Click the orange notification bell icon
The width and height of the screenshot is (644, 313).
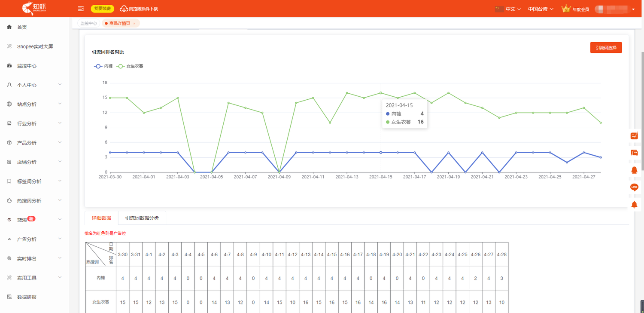pyautogui.click(x=634, y=204)
